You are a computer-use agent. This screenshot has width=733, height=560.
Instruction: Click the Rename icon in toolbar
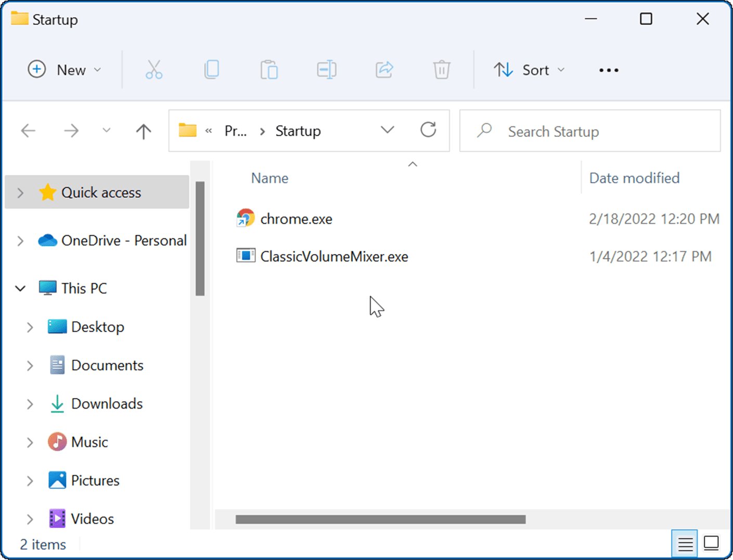point(327,69)
